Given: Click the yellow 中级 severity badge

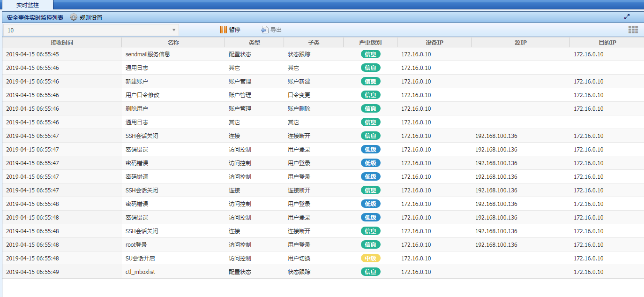Looking at the screenshot, I should coord(370,258).
